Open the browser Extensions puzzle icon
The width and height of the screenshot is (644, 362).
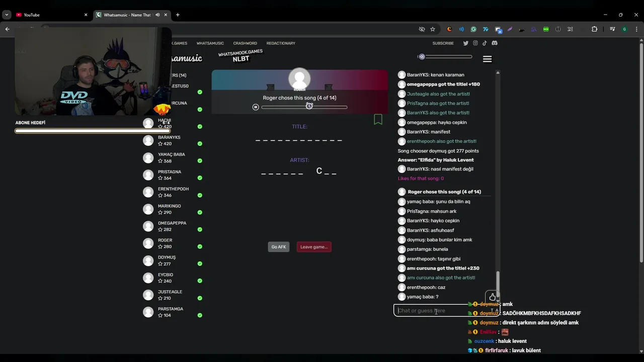594,29
